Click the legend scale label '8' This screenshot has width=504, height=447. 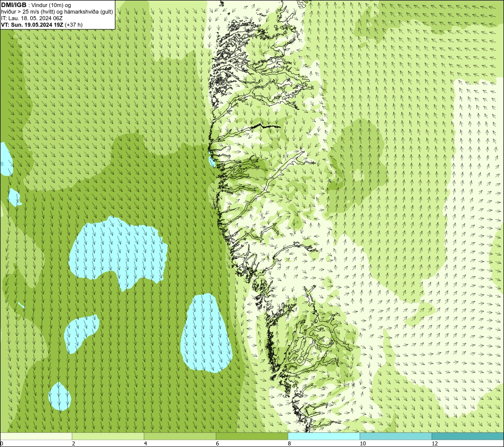[289, 443]
